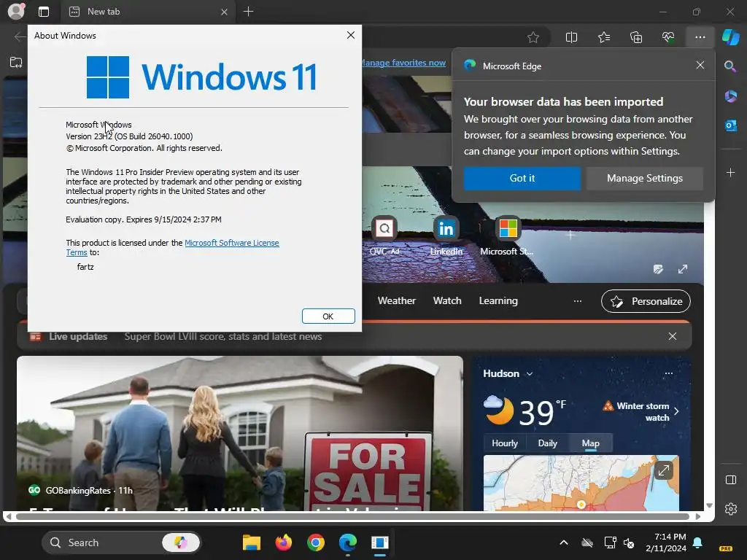Open the notifications bell icon

[x=697, y=542]
